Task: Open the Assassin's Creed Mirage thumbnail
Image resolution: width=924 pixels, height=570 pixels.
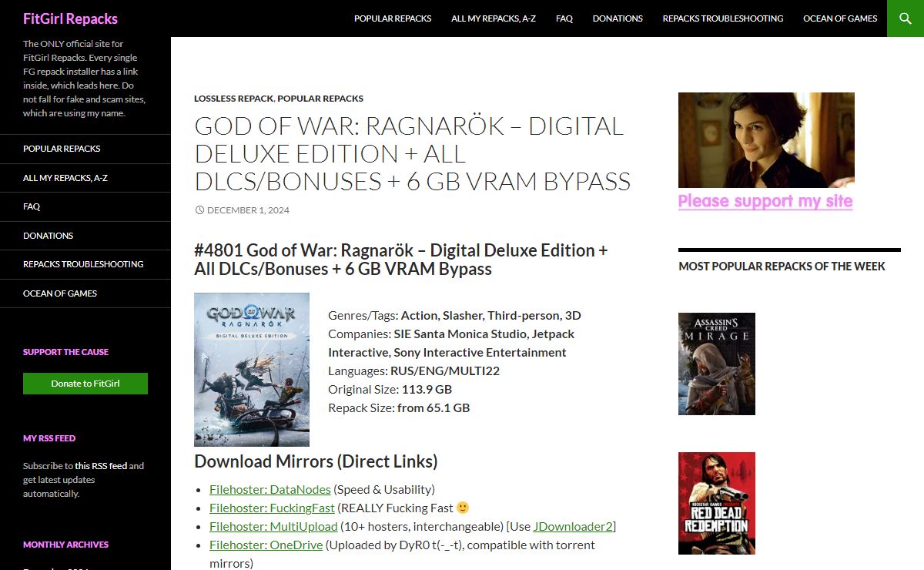Action: (717, 364)
